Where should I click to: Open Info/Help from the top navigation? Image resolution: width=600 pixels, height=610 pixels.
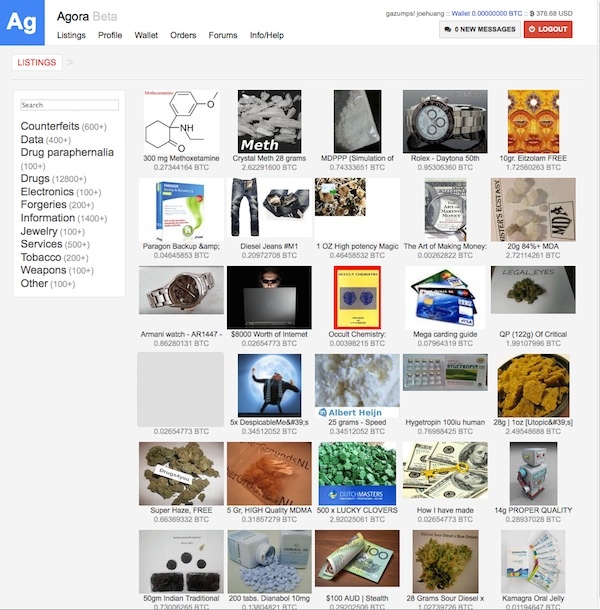pos(267,35)
